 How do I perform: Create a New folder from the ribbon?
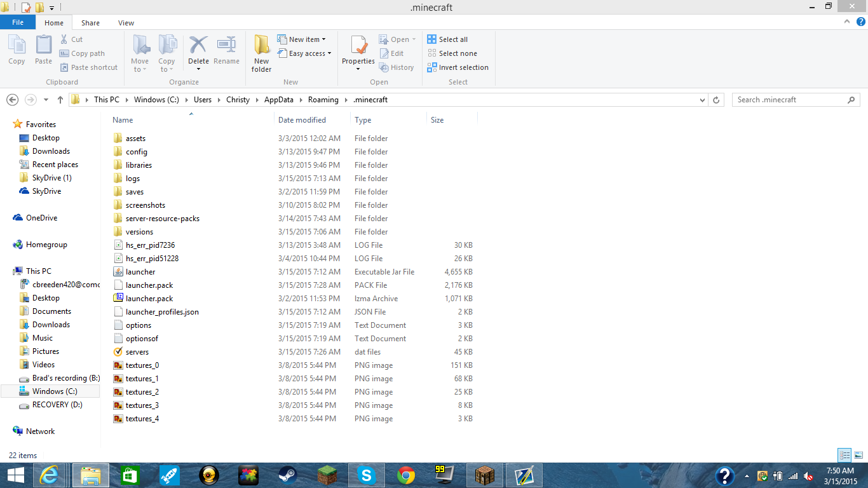point(261,53)
